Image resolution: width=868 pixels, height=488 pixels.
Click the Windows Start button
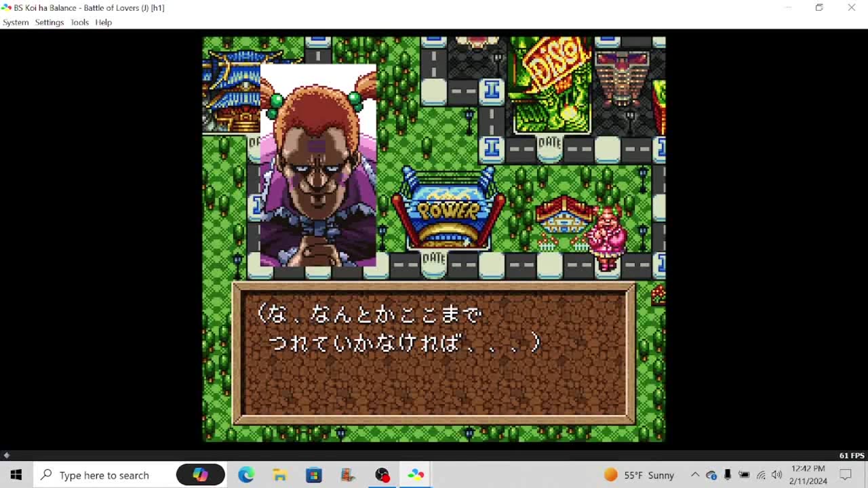click(x=16, y=475)
